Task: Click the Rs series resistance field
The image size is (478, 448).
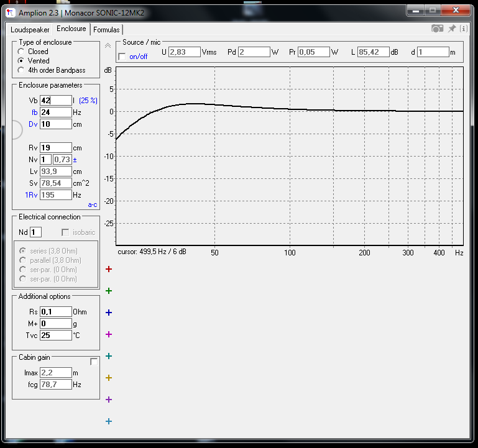Action: click(56, 312)
